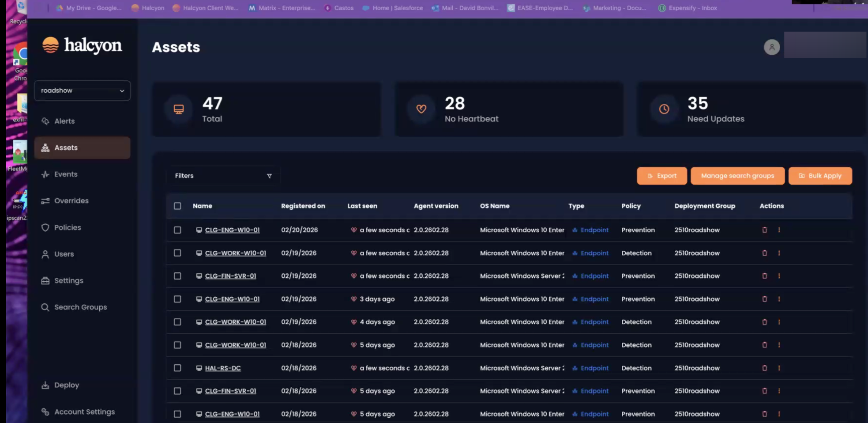Switch to the My Drive - Google browser tab
The height and width of the screenshot is (423, 868).
tap(89, 8)
